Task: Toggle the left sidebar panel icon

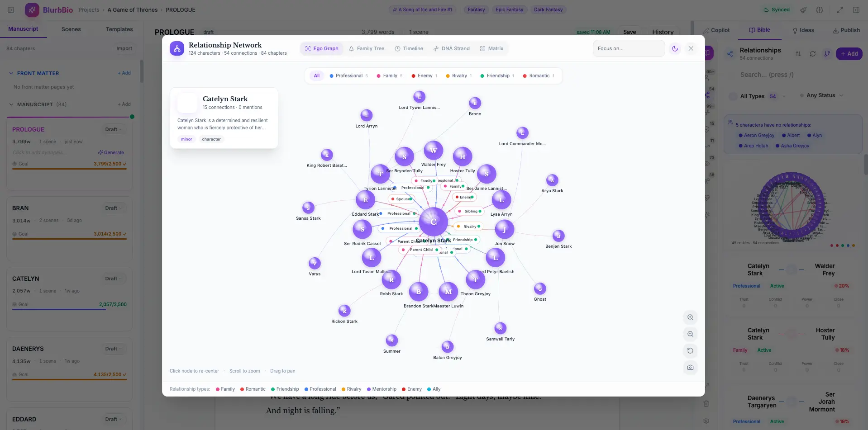Action: click(x=11, y=9)
